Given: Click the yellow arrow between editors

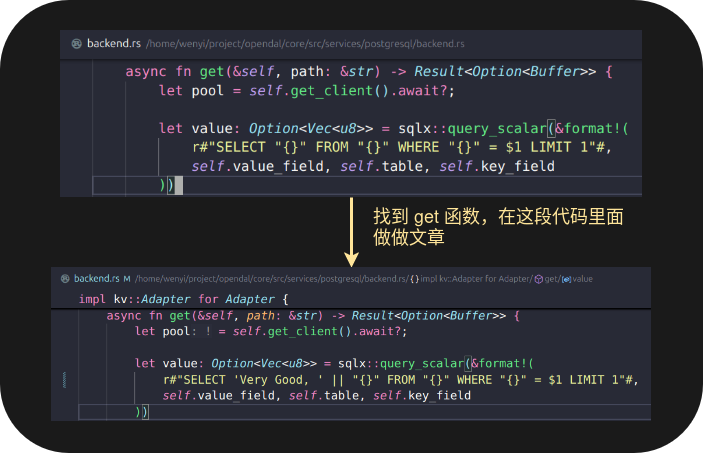Looking at the screenshot, I should [x=352, y=228].
